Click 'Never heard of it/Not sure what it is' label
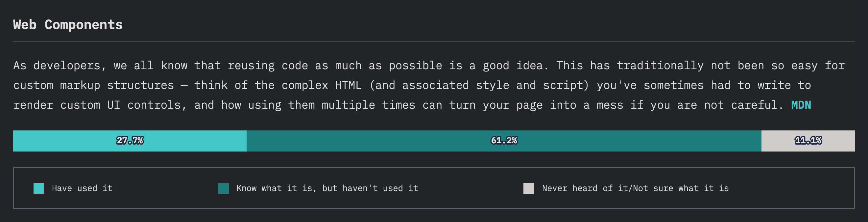The height and width of the screenshot is (222, 868). 635,188
